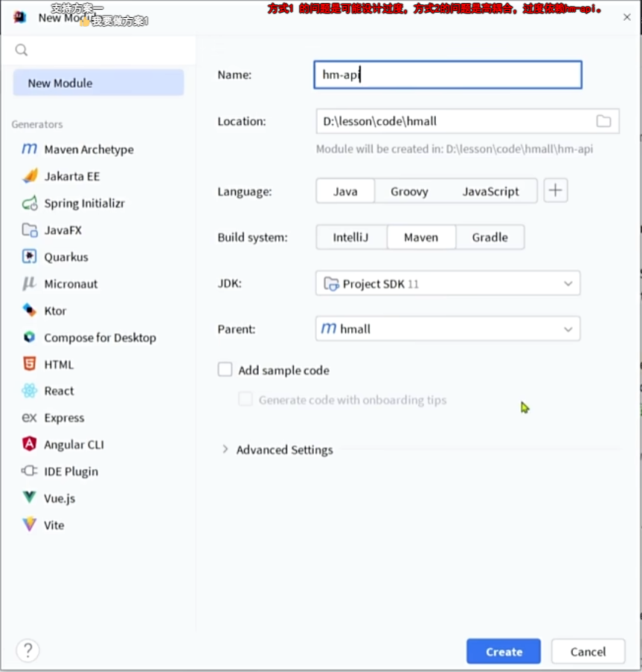Choose the HTML generator icon
Screen dimensions: 642x672
point(29,364)
